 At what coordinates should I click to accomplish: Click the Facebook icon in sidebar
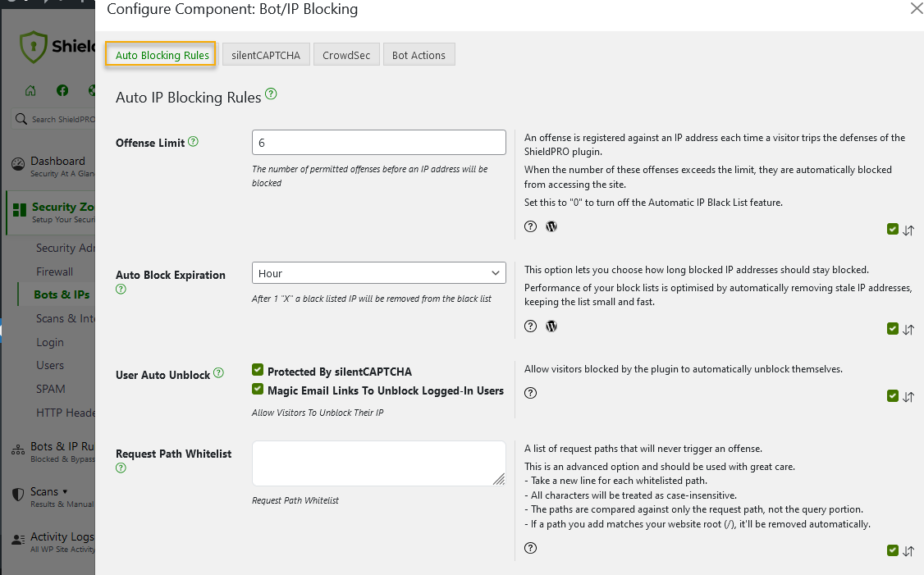(62, 90)
